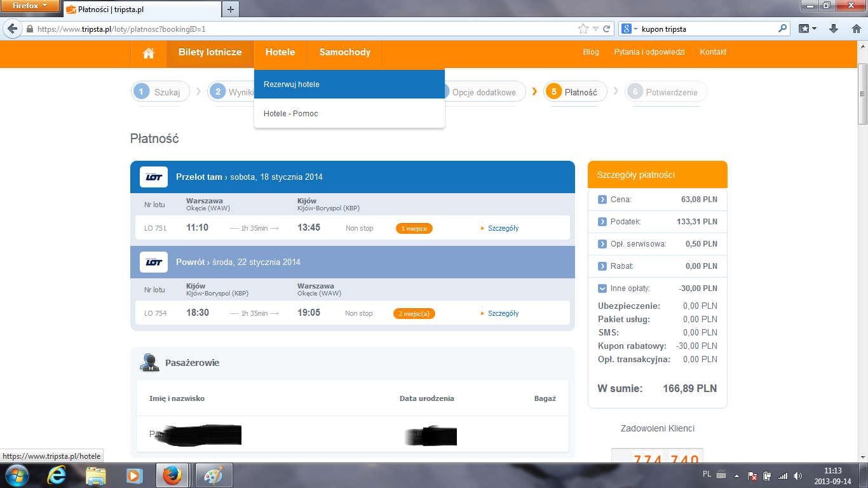Choose Hotele - Pomoc menu entry
The image size is (868, 488).
(x=349, y=114)
